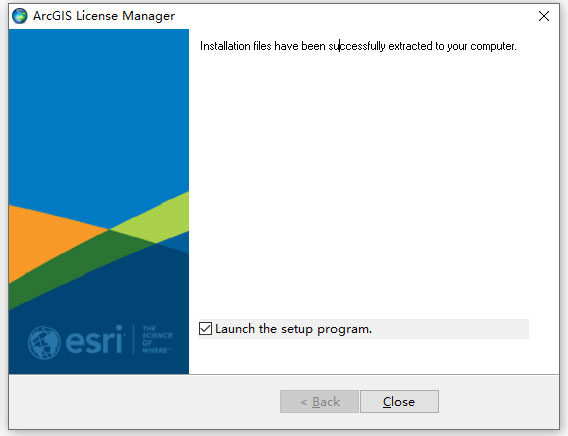Click the esri globe logo on banner
568x436 pixels.
[44, 343]
